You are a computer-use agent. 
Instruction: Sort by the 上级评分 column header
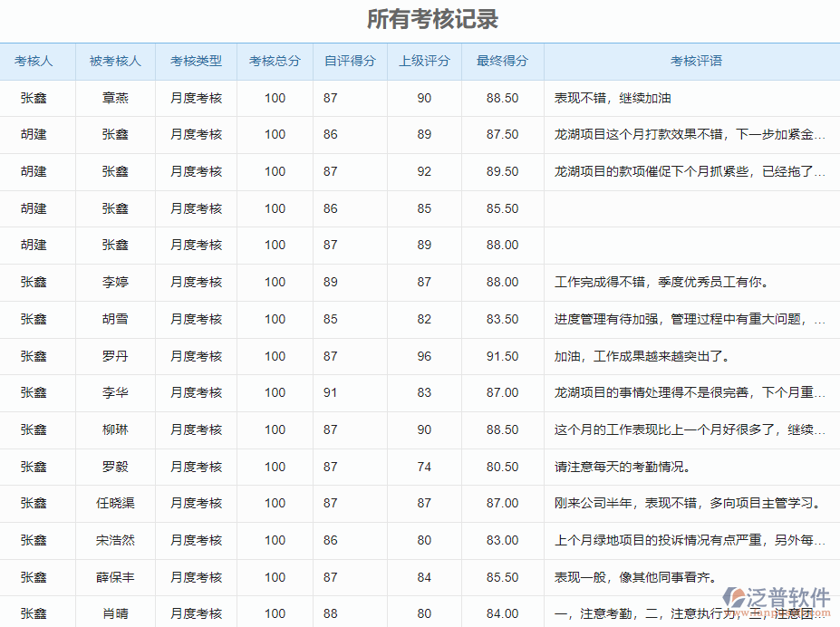423,61
